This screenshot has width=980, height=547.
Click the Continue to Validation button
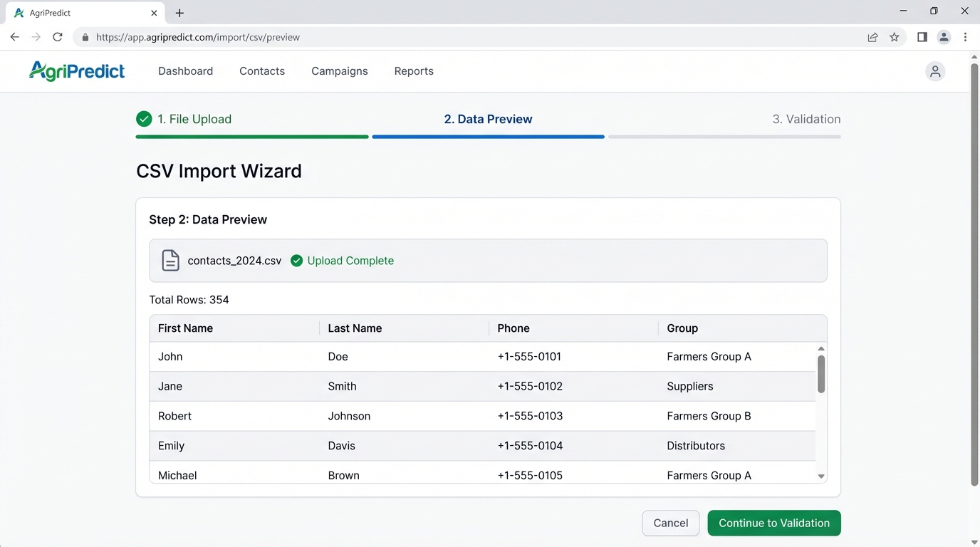tap(773, 523)
